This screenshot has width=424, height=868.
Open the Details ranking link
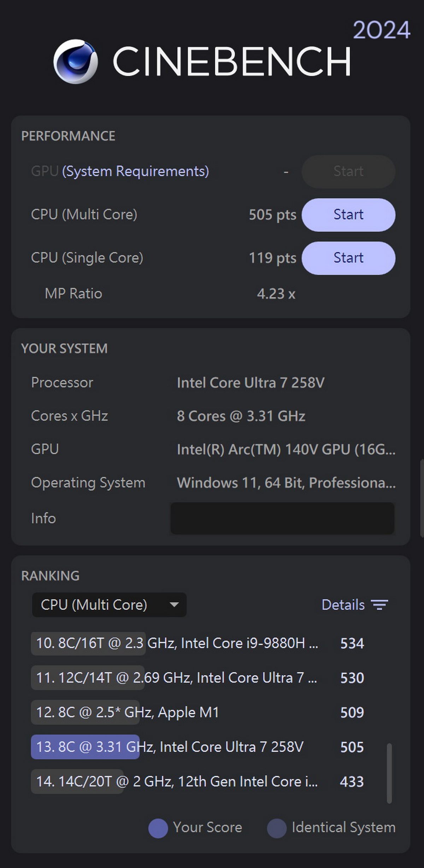343,605
